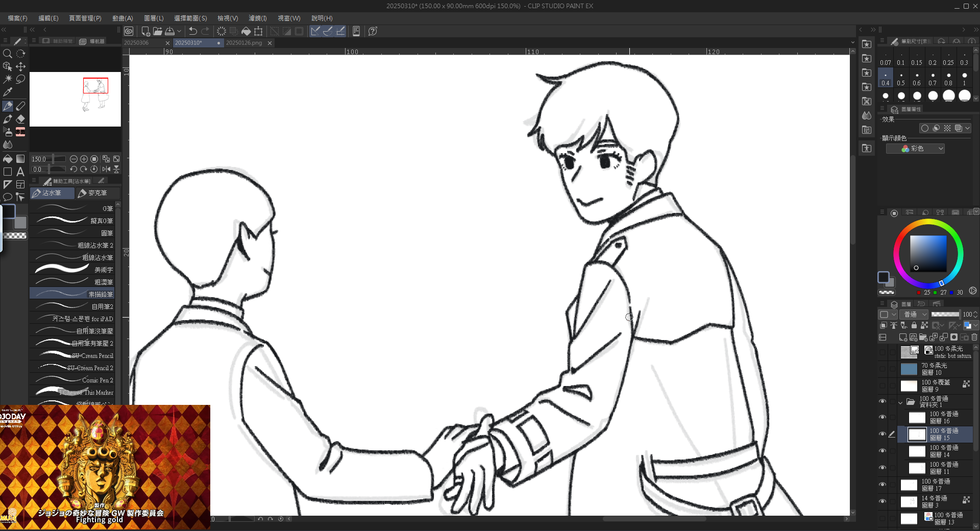Flip canvas horizontally in Navigator
This screenshot has width=980, height=531.
click(106, 169)
